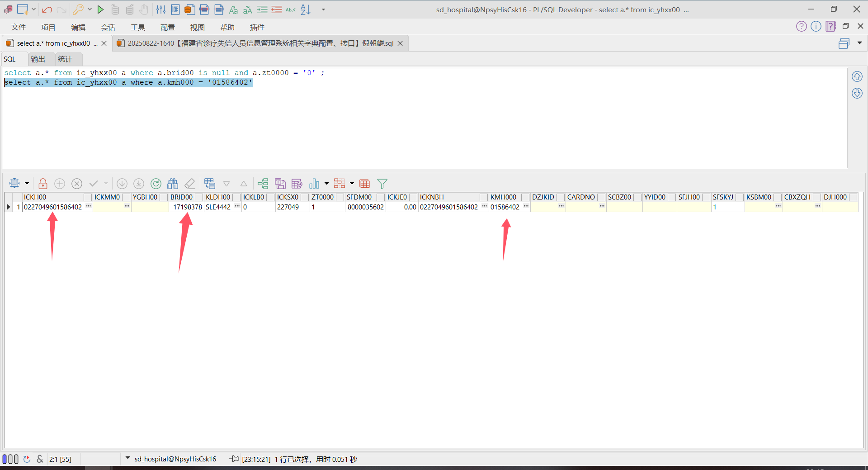Toggle the checkbox in ZT0000 column header
This screenshot has width=868, height=470.
click(340, 197)
